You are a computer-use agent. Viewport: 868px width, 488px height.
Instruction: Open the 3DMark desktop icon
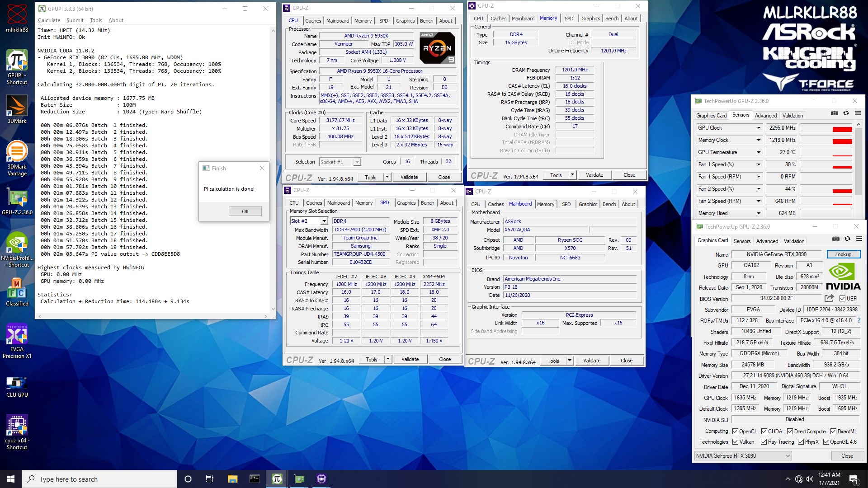coord(17,109)
